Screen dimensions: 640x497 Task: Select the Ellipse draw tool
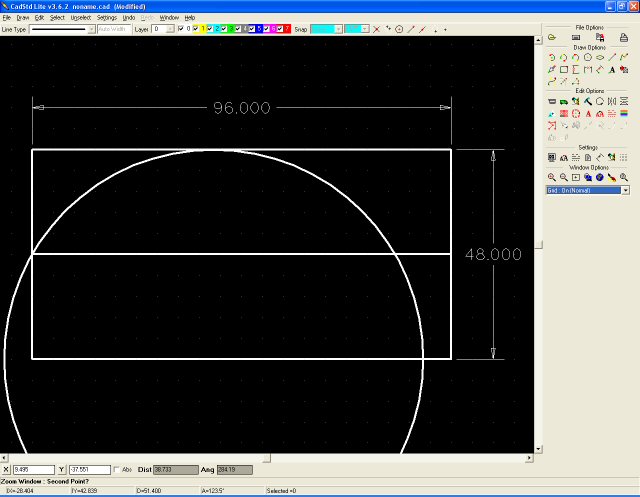tap(600, 58)
